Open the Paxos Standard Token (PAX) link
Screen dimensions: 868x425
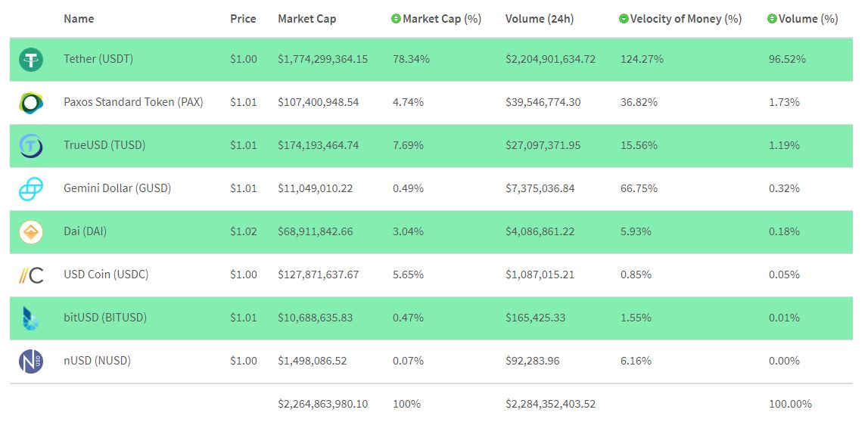coord(133,102)
